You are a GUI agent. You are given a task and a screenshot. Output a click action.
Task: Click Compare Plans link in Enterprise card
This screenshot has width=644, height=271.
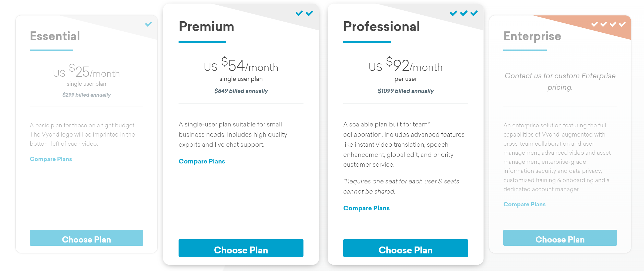point(524,204)
